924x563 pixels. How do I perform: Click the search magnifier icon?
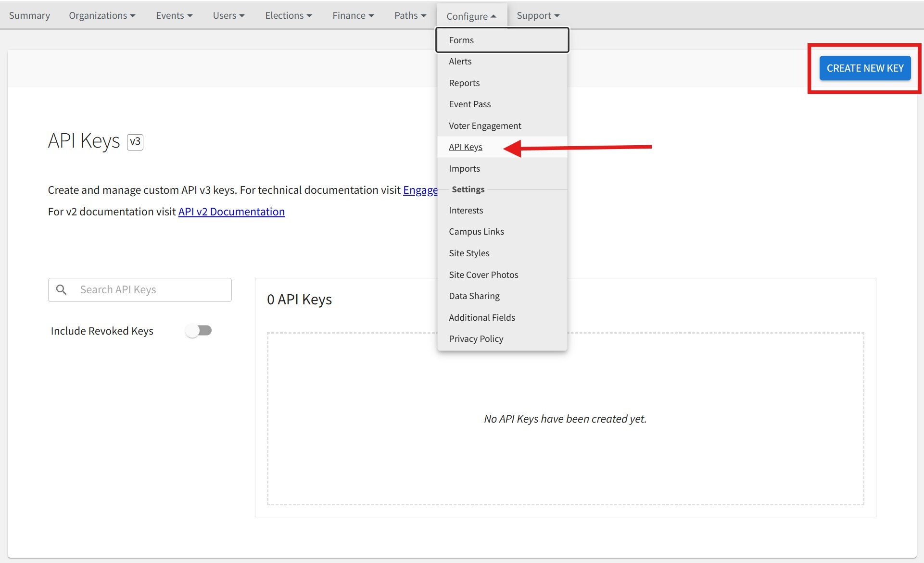(62, 289)
